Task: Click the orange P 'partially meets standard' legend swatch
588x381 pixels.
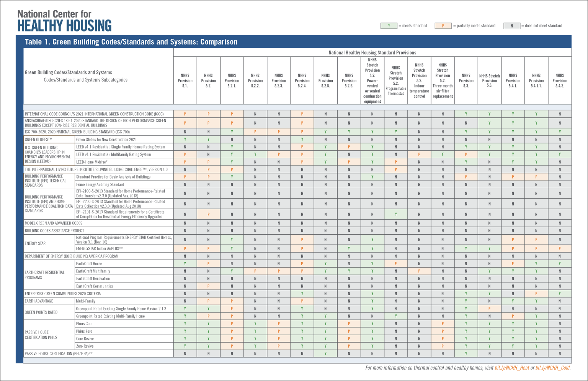Action: click(443, 26)
